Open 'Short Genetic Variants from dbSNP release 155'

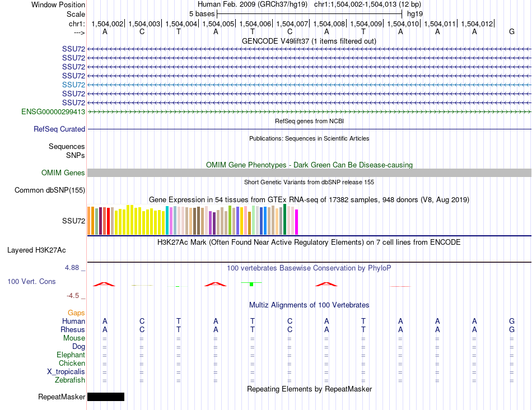point(309,182)
